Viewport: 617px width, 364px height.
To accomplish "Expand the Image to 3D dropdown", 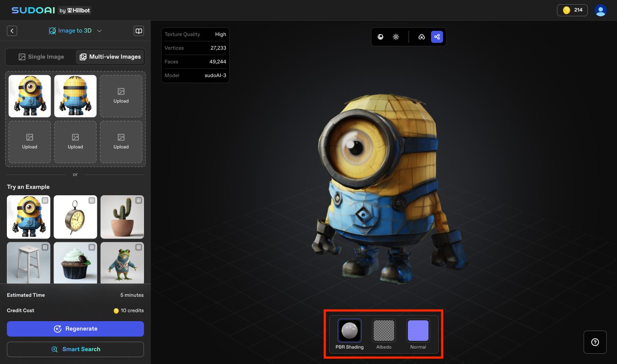I will coord(75,31).
